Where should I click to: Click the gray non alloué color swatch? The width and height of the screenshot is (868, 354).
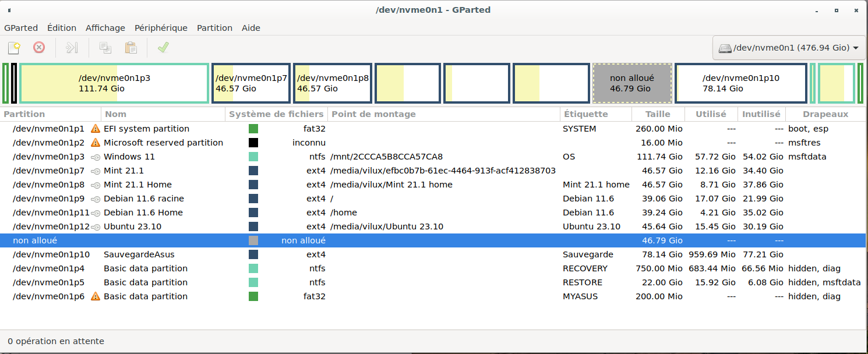tap(253, 240)
